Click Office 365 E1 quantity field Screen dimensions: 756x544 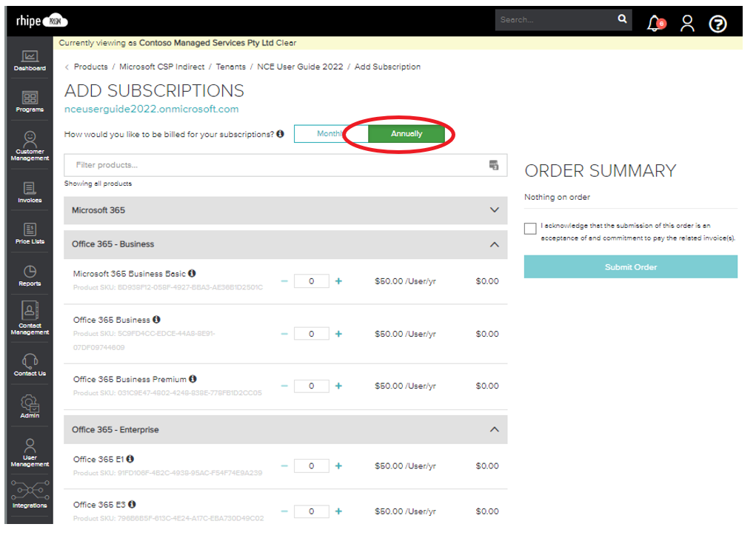(x=312, y=466)
